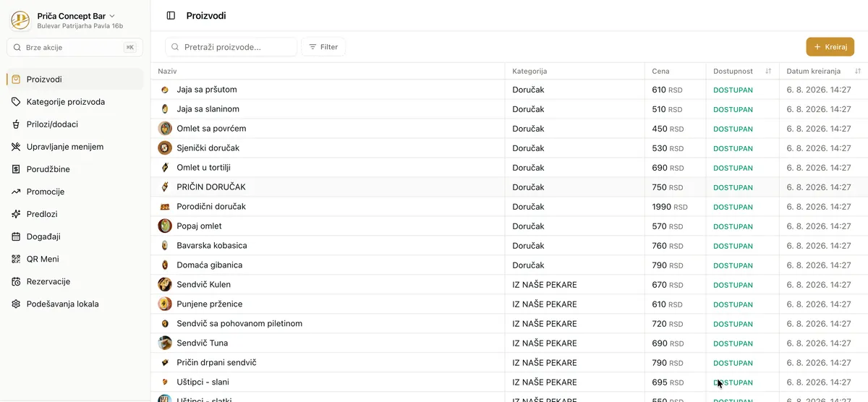The height and width of the screenshot is (402, 868).
Task: Click the Jaja sa pršutom thumbnail
Action: click(165, 90)
